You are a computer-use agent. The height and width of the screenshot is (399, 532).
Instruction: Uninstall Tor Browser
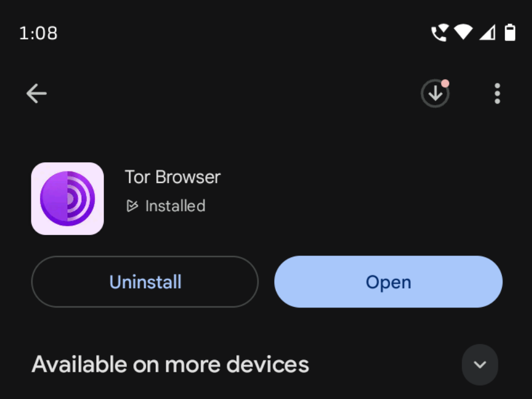[x=145, y=281]
